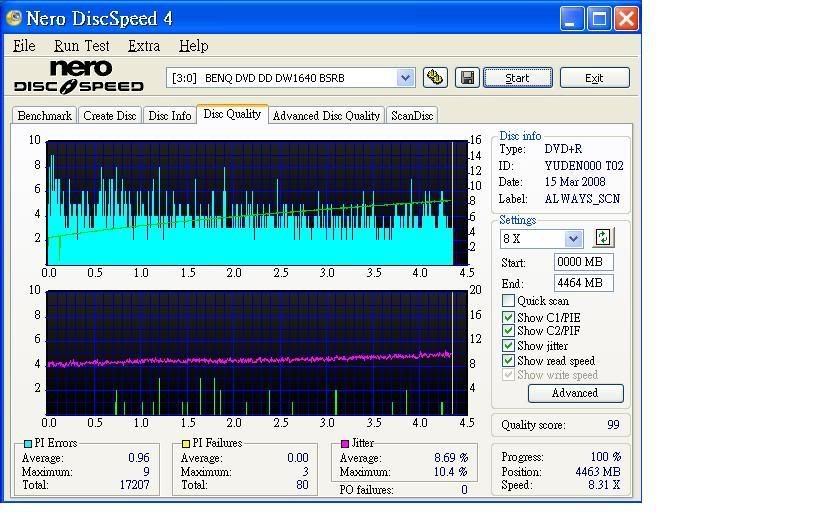Click the Nero Disc Speed logo
This screenshot has height=525, width=840.
(79, 77)
